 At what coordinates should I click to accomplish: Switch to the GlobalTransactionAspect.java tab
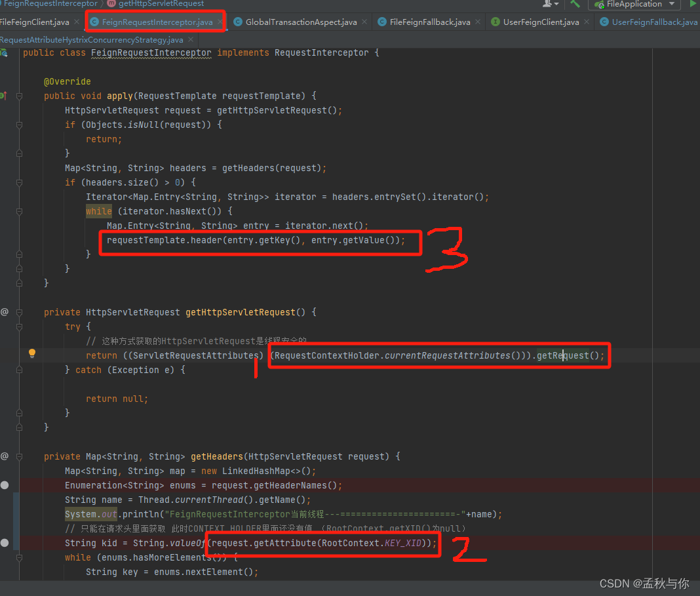coord(301,22)
